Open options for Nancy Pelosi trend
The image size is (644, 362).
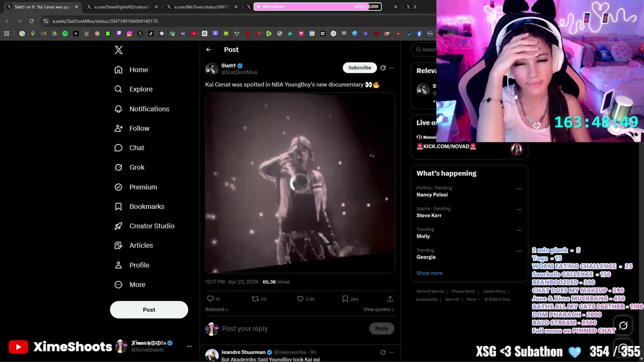(519, 189)
